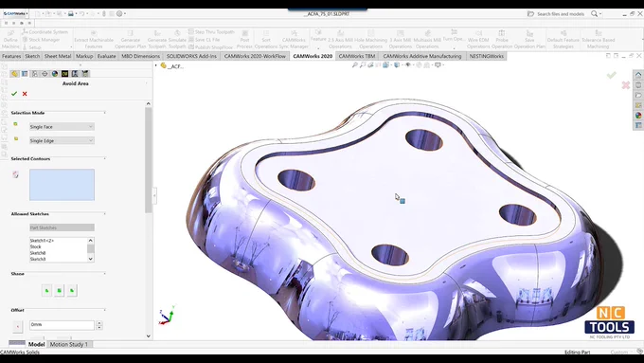This screenshot has width=644, height=363.
Task: Open DisplayManager color sphere tab
Action: [55, 74]
